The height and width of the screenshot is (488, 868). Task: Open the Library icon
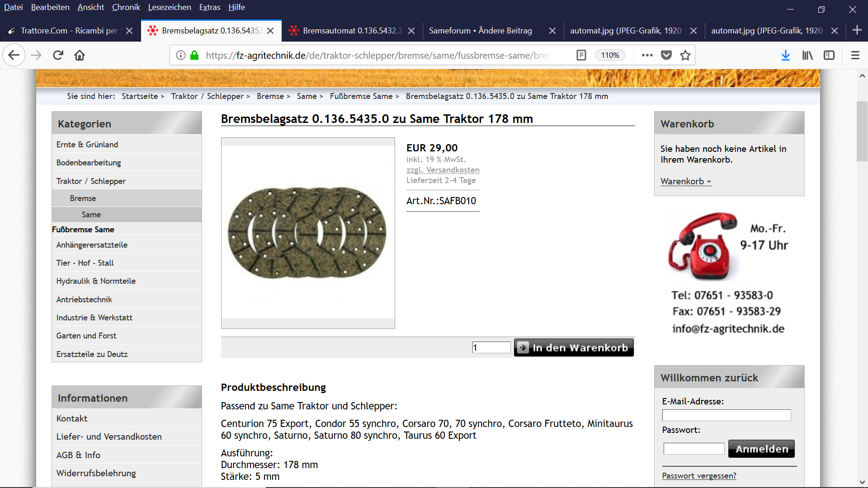click(x=807, y=55)
